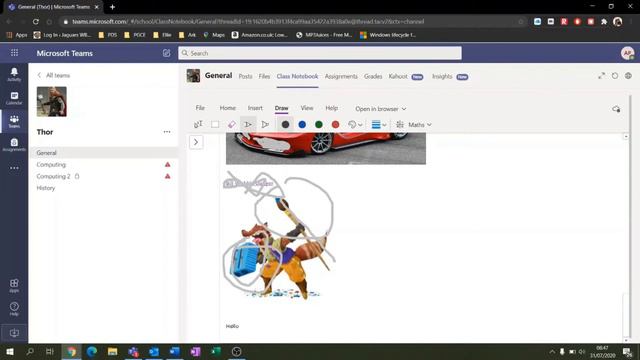Open the Office app launcher grid
The image size is (640, 360).
coord(14,53)
